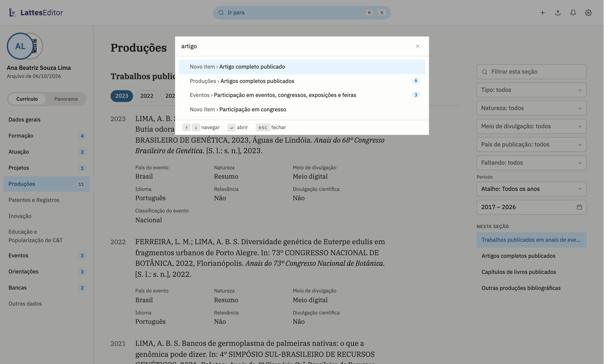The height and width of the screenshot is (364, 610).
Task: Open the settings gear
Action: [x=588, y=13]
